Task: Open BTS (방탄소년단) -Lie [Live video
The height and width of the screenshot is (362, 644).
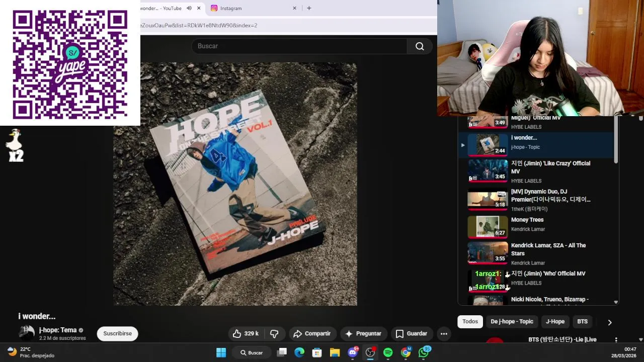Action: [562, 340]
